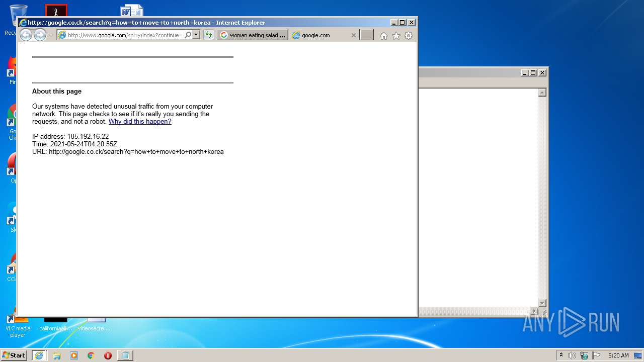This screenshot has height=362, width=644.
Task: Click the 'IP address: 185.192.16.22' line
Action: (70, 137)
